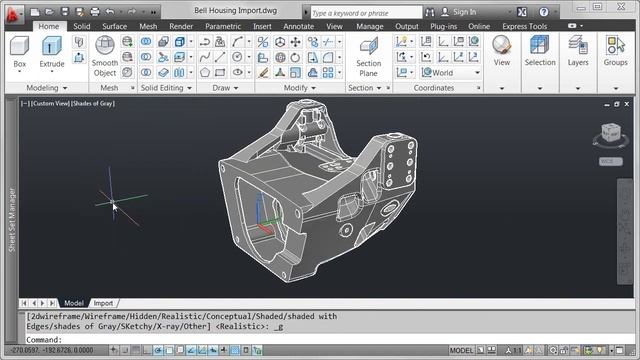Viewport: 640px width, 360px height.
Task: Open the Sheet Set Manager side palette
Action: click(x=12, y=220)
